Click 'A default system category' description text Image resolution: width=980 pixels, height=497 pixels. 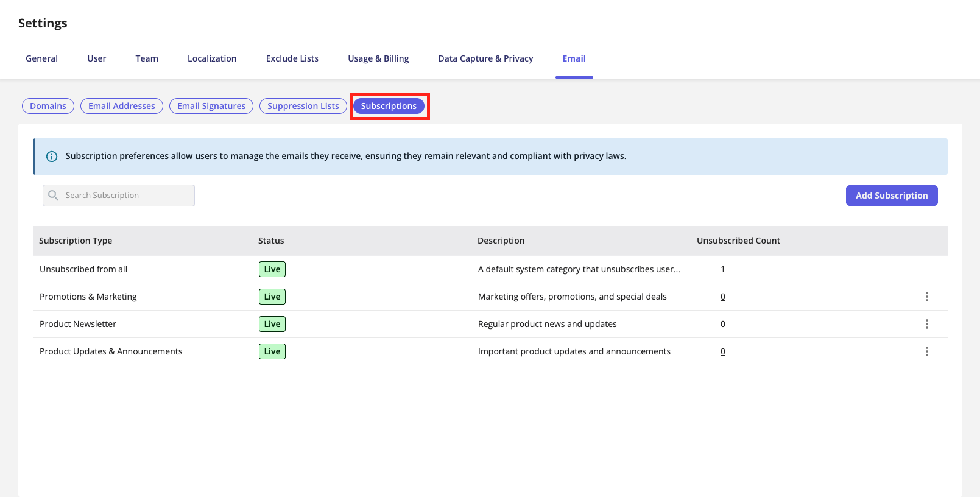(x=579, y=269)
